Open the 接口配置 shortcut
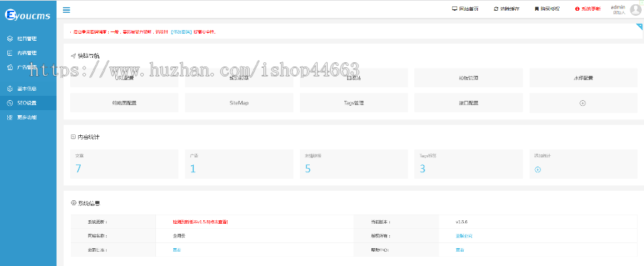This screenshot has width=644, height=266. 469,103
